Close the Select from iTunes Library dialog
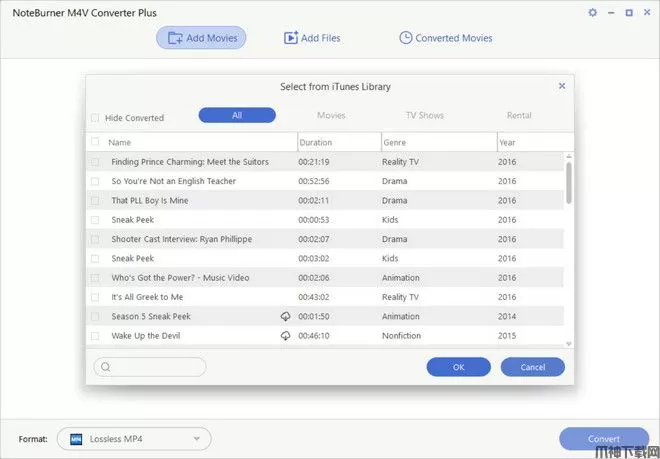Image resolution: width=660 pixels, height=459 pixels. coord(562,87)
